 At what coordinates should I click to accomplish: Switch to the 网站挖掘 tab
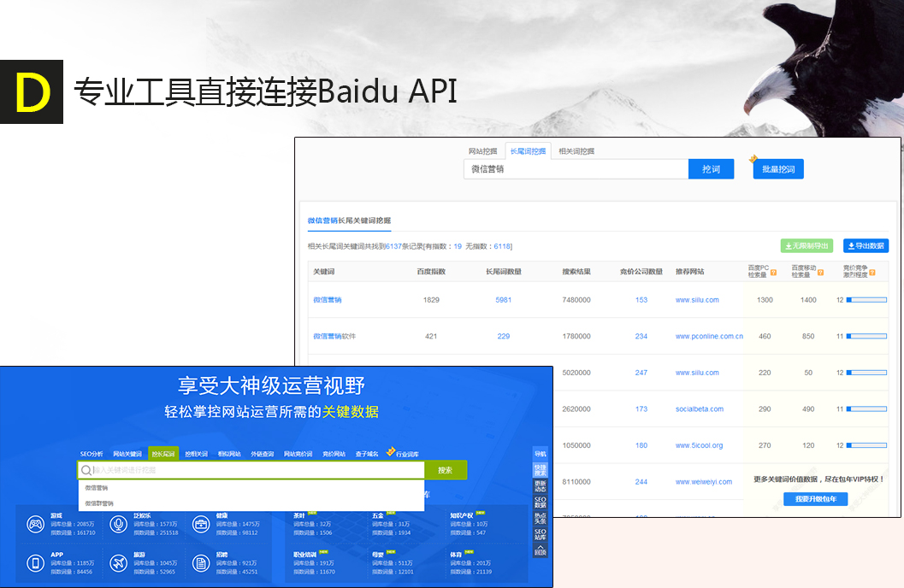(483, 151)
